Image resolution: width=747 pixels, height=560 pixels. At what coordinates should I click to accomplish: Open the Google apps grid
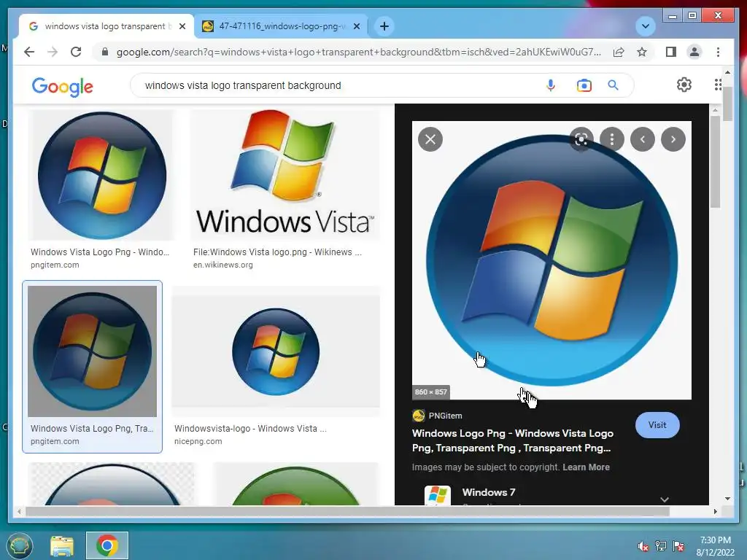coord(718,85)
